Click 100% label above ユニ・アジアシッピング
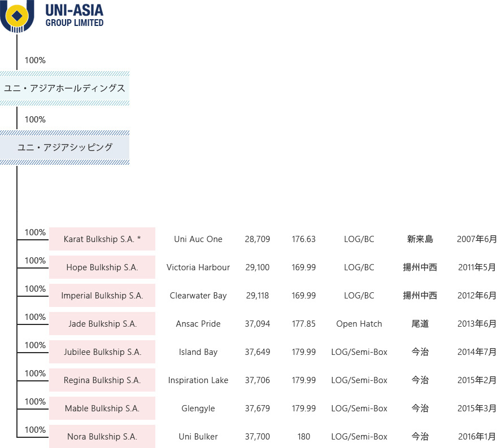The image size is (497, 448). [35, 120]
